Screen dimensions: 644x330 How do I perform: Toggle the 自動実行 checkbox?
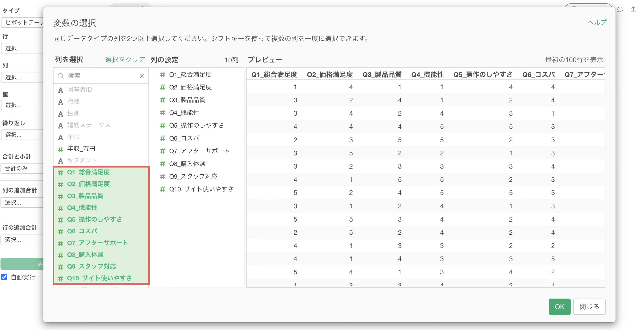[4, 277]
